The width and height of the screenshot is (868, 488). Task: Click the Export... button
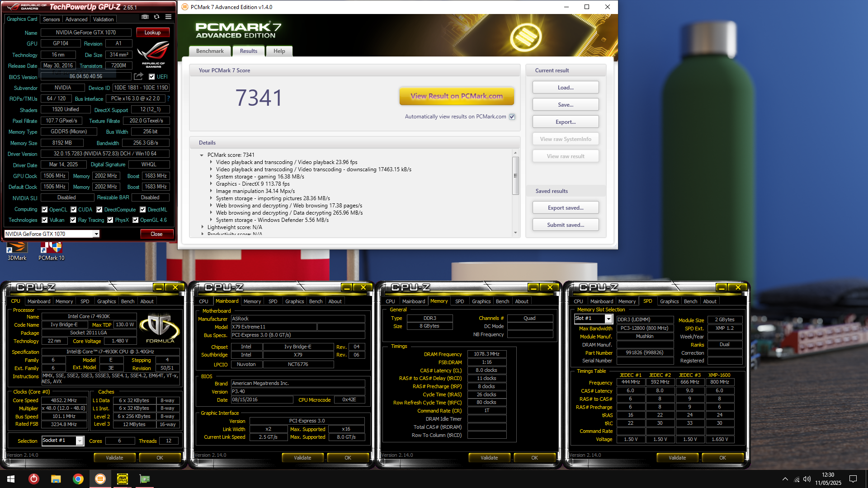[566, 122]
